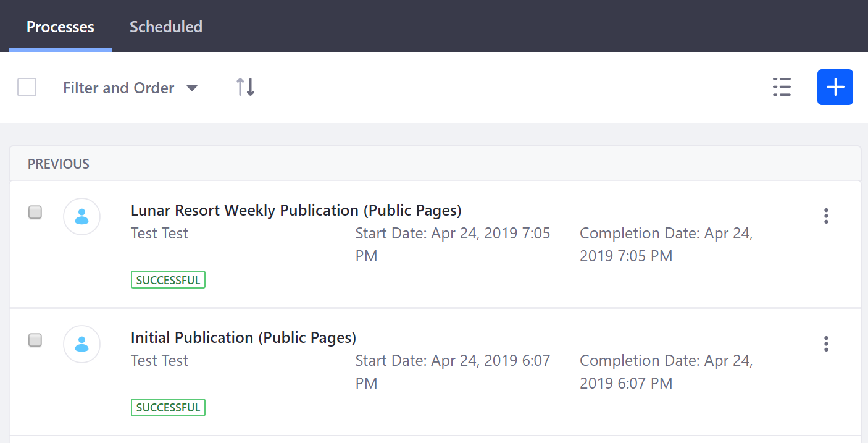The height and width of the screenshot is (443, 868).
Task: Switch to the Processes tab
Action: click(60, 27)
